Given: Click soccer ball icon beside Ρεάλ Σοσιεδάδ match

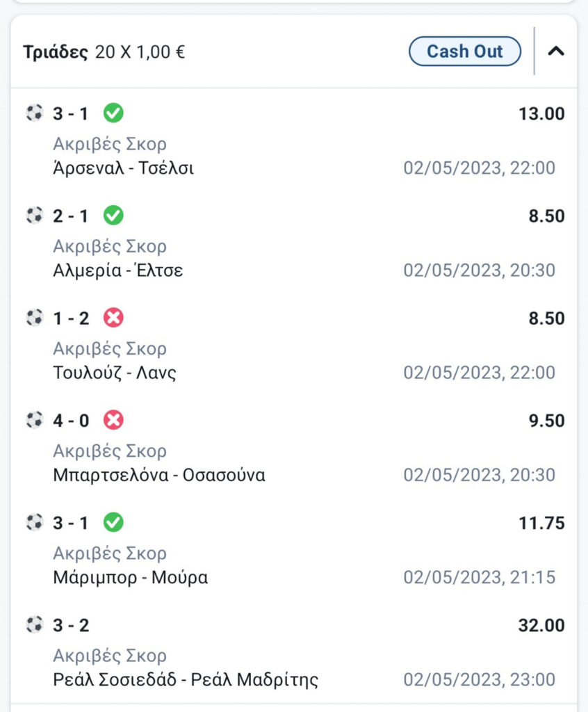Looking at the screenshot, I should (x=34, y=624).
